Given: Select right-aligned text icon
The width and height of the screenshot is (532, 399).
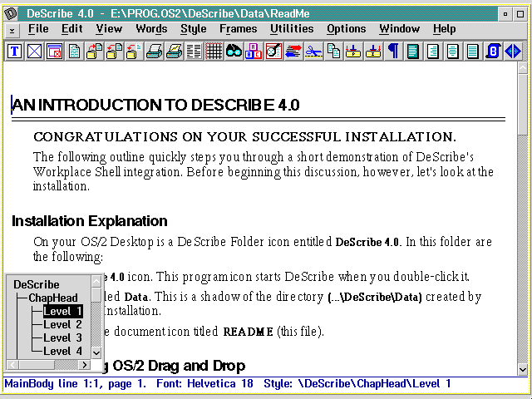Looking at the screenshot, I should pos(433,52).
